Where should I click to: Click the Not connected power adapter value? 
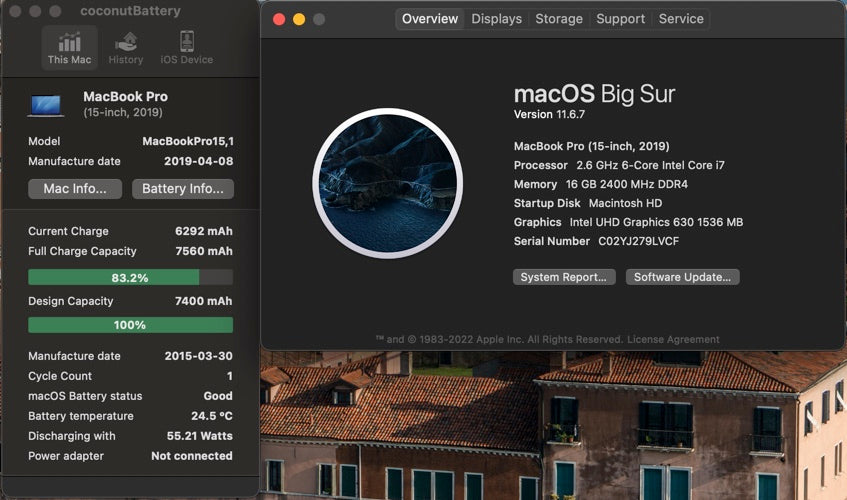tap(192, 456)
